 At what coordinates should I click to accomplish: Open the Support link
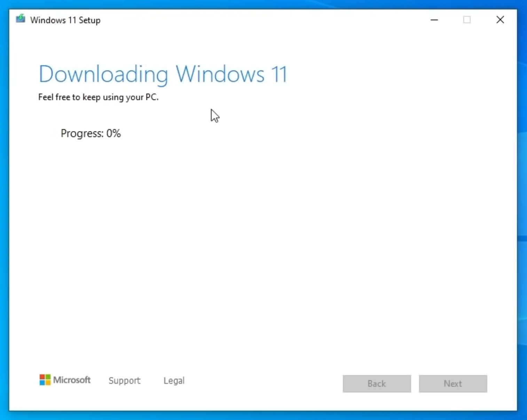coord(125,381)
